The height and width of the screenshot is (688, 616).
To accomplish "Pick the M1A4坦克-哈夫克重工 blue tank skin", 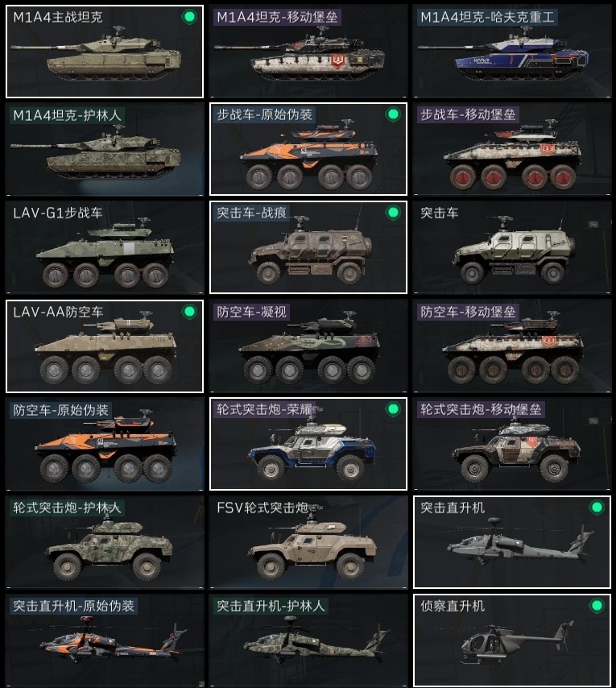I will (x=511, y=52).
